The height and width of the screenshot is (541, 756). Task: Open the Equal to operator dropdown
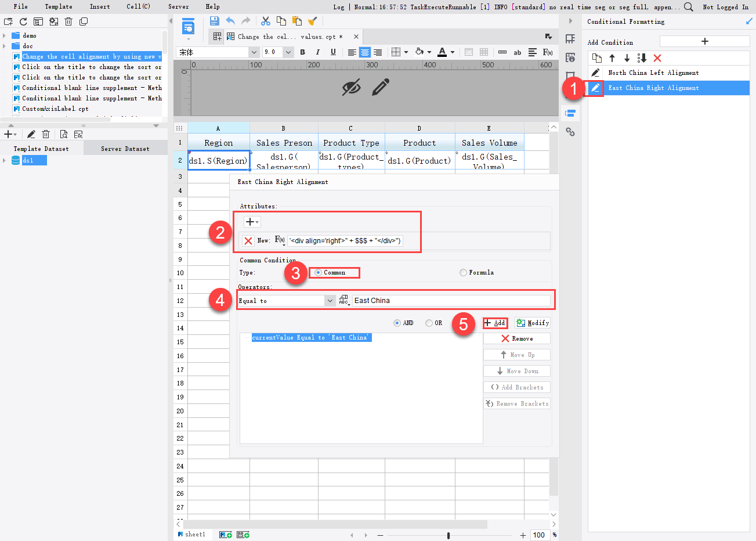point(330,300)
